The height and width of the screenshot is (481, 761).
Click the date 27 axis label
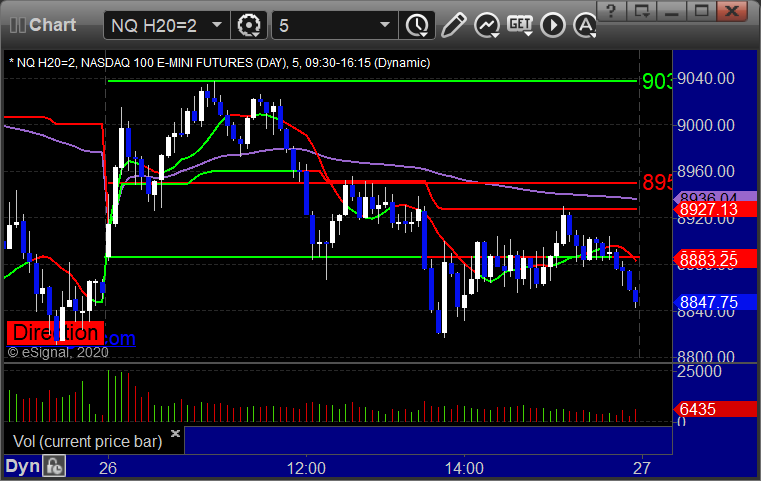click(642, 468)
